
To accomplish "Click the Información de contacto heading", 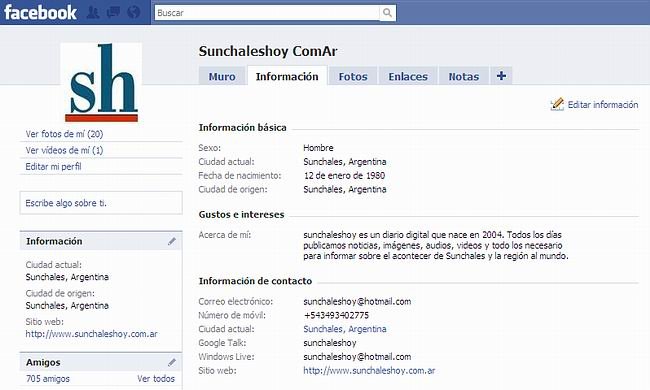I will pos(255,281).
